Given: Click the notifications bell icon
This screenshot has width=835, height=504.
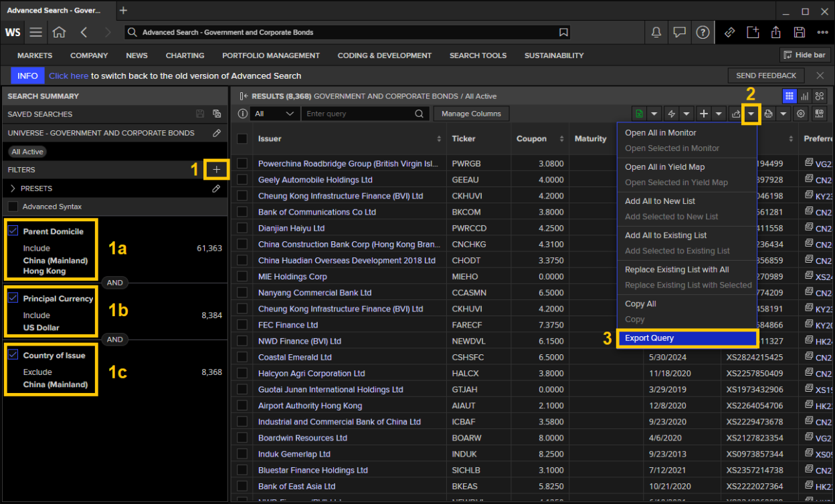Looking at the screenshot, I should point(656,32).
